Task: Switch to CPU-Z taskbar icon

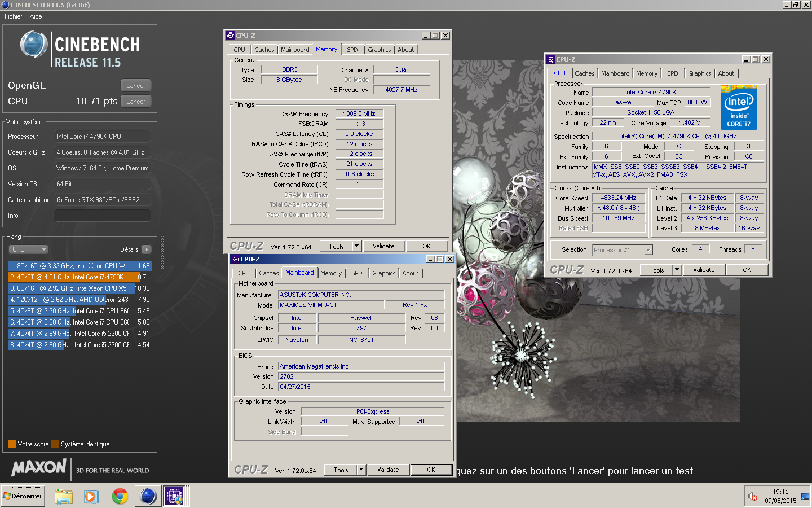Action: (175, 497)
